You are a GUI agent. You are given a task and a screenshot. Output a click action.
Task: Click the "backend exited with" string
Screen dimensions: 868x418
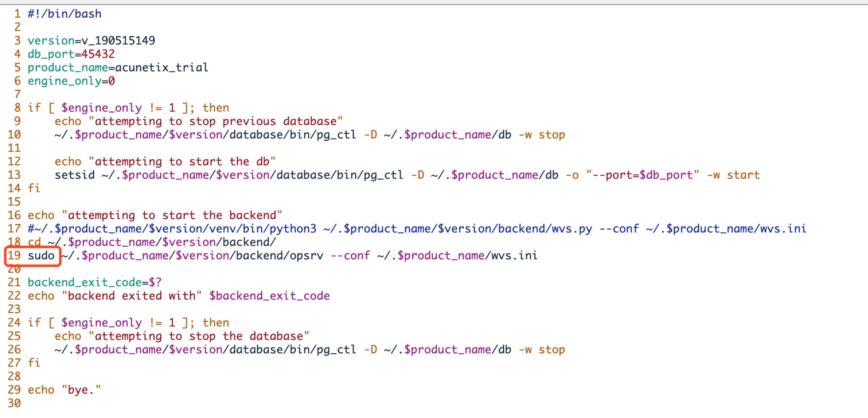tap(132, 296)
